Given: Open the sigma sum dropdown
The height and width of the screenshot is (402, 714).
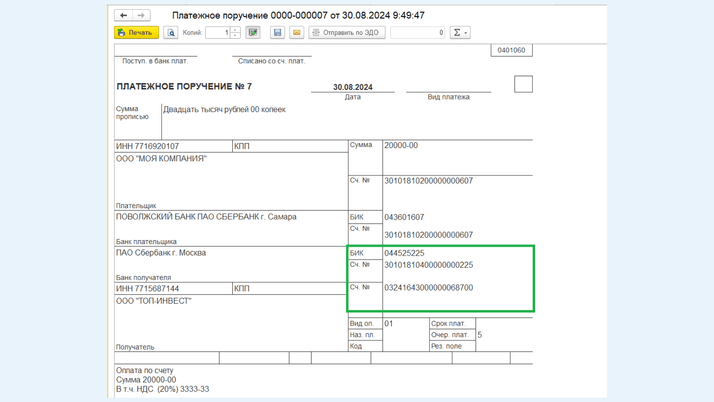Looking at the screenshot, I should 460,32.
